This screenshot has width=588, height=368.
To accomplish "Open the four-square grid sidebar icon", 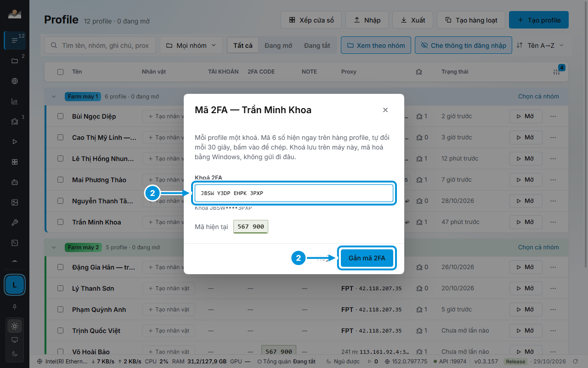I will point(15,162).
